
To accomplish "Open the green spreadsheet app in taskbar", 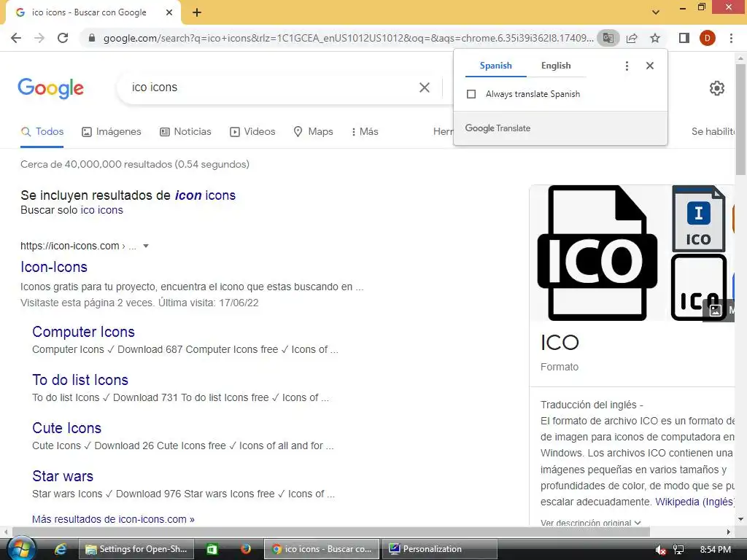I will tap(212, 549).
